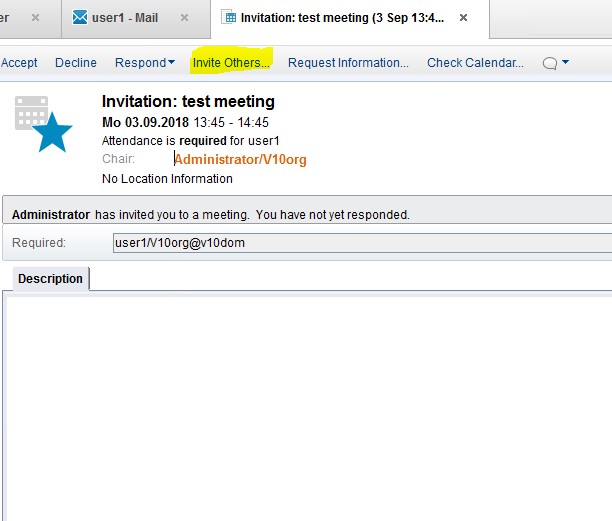Click Request Information... action
The height and width of the screenshot is (521, 612).
(x=348, y=63)
